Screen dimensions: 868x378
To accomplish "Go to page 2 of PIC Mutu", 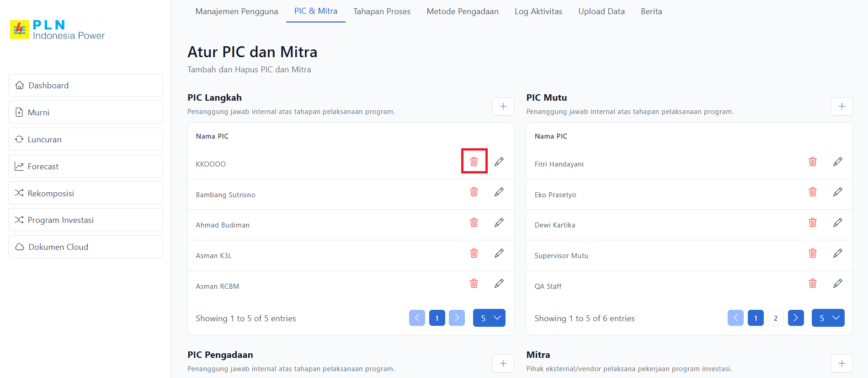I will 775,318.
